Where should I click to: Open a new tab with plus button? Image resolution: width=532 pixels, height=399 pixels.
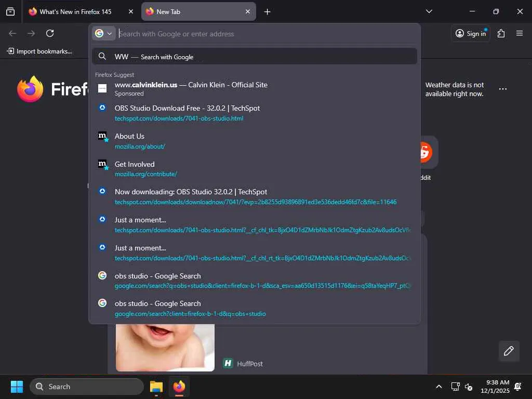268,12
